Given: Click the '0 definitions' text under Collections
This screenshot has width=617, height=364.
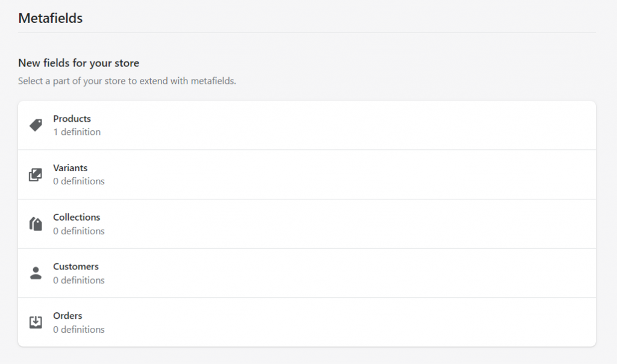Looking at the screenshot, I should (79, 231).
